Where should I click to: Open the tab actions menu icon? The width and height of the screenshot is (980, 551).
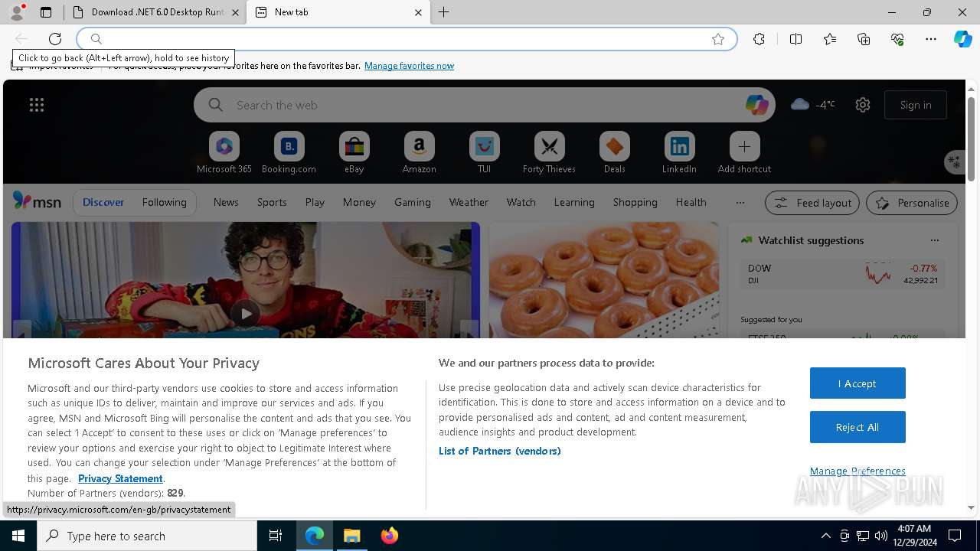click(x=46, y=12)
